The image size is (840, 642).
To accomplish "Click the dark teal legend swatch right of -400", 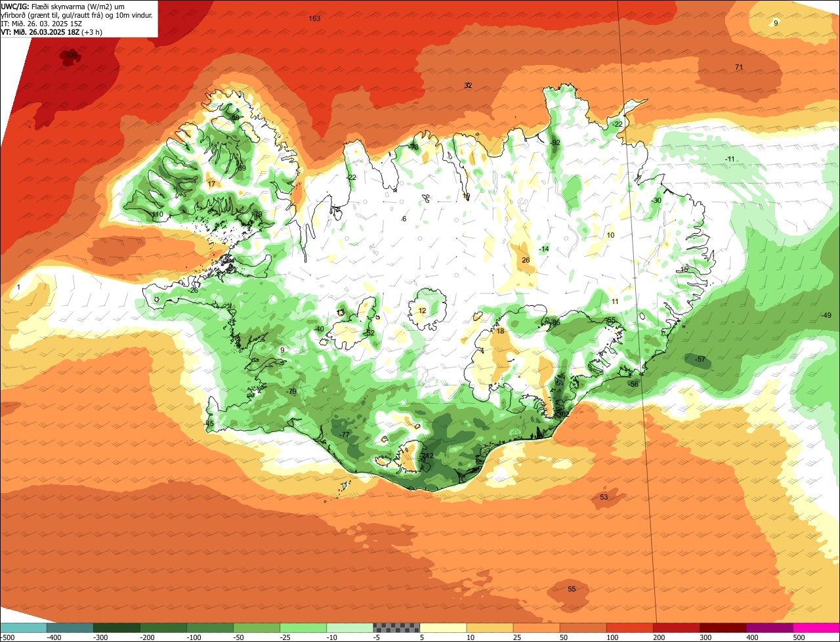I will coord(70,628).
